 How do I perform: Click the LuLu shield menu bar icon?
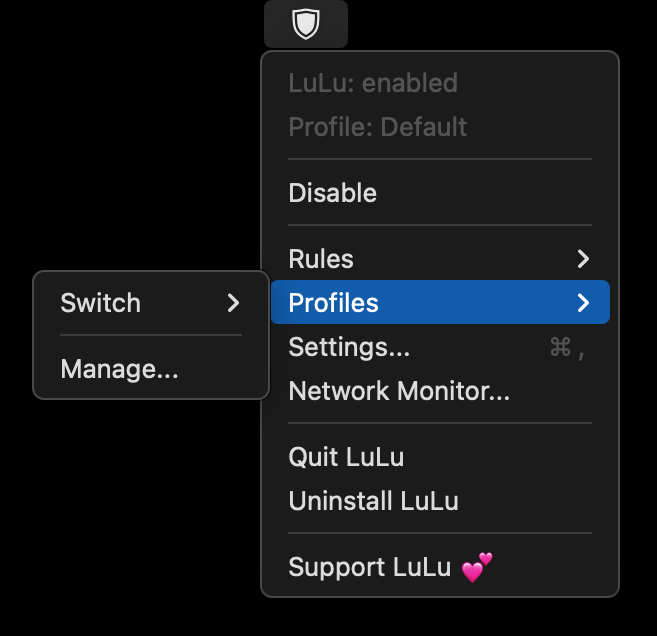coord(306,24)
